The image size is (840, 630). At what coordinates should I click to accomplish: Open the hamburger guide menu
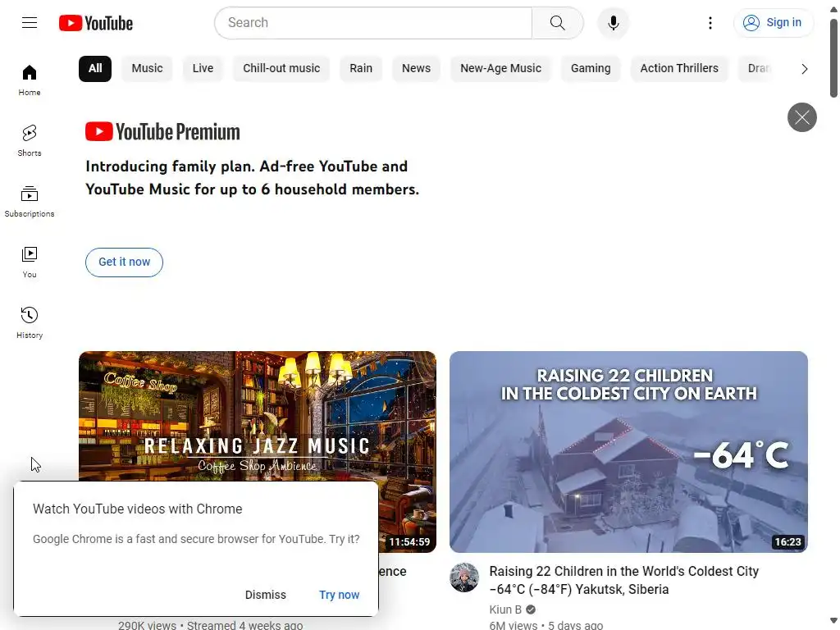(x=30, y=22)
